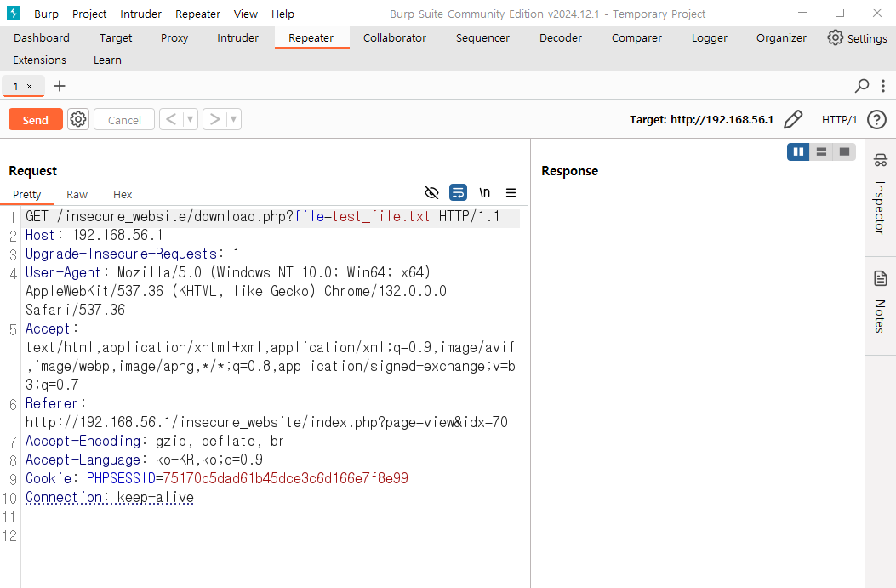Add a new Repeater tab
The height and width of the screenshot is (588, 896).
pyautogui.click(x=60, y=86)
